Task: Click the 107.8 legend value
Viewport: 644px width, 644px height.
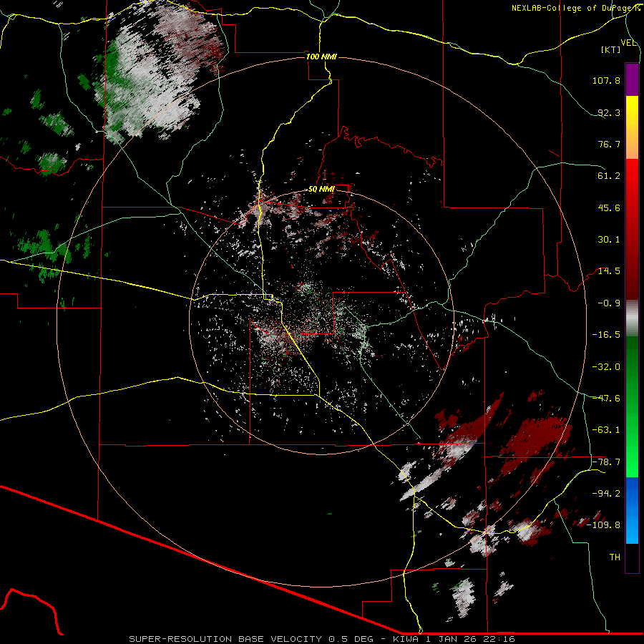Action: pos(606,80)
